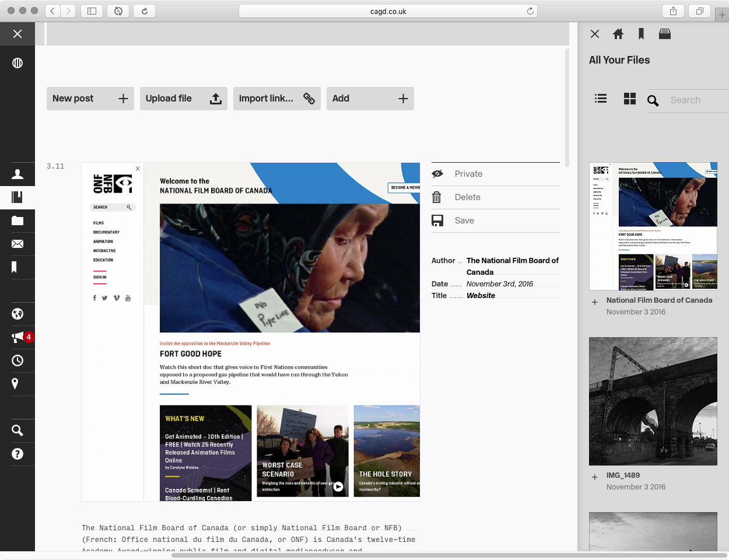Click the Upload file button
Viewport: 729px width, 560px height.
tap(184, 99)
